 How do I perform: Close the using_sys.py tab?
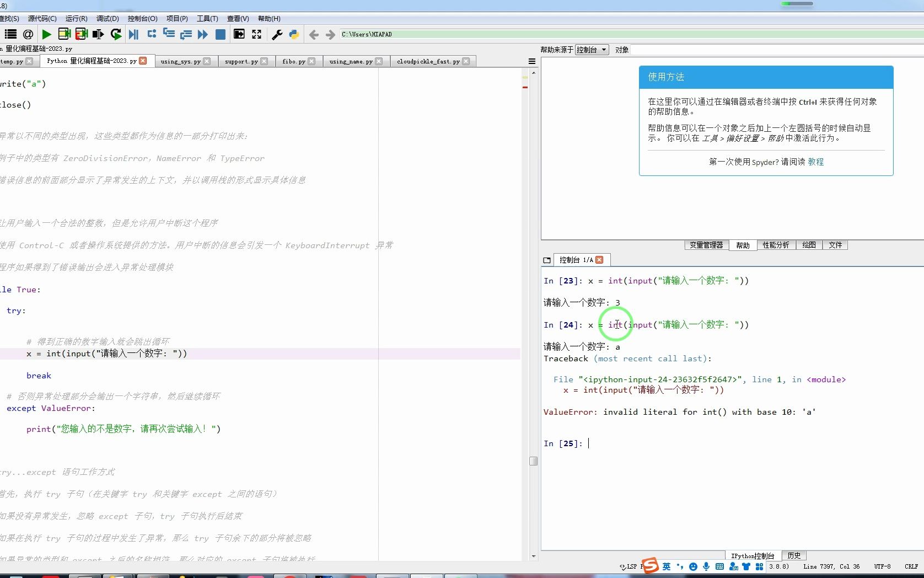(207, 61)
